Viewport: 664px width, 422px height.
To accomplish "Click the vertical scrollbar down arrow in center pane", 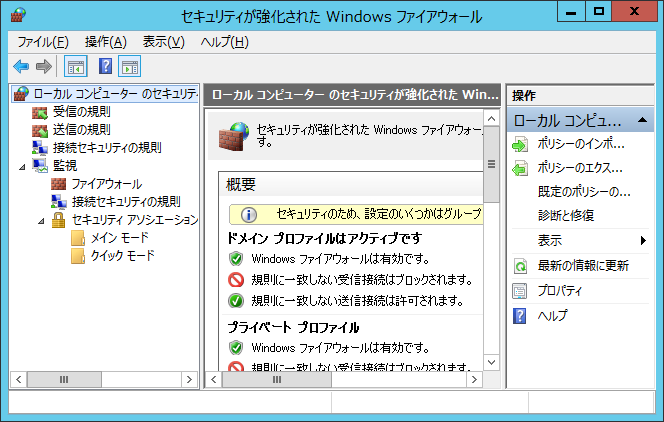I will coord(491,362).
